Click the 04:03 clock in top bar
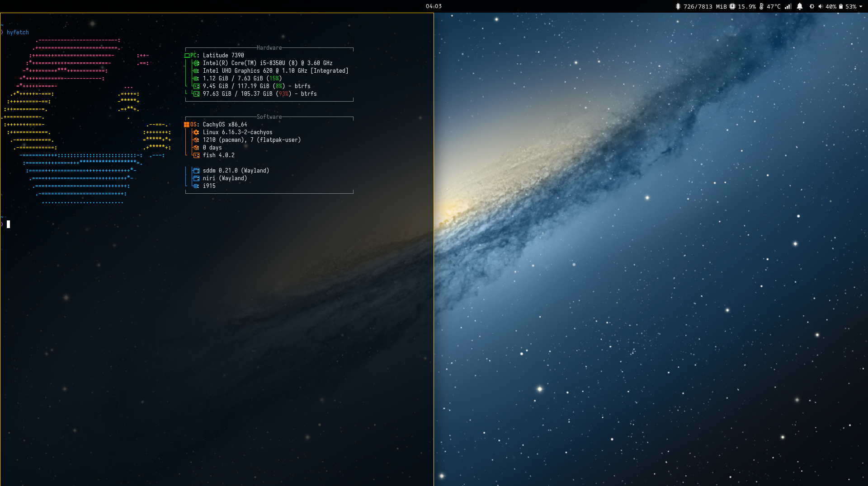The height and width of the screenshot is (486, 868). pos(434,6)
